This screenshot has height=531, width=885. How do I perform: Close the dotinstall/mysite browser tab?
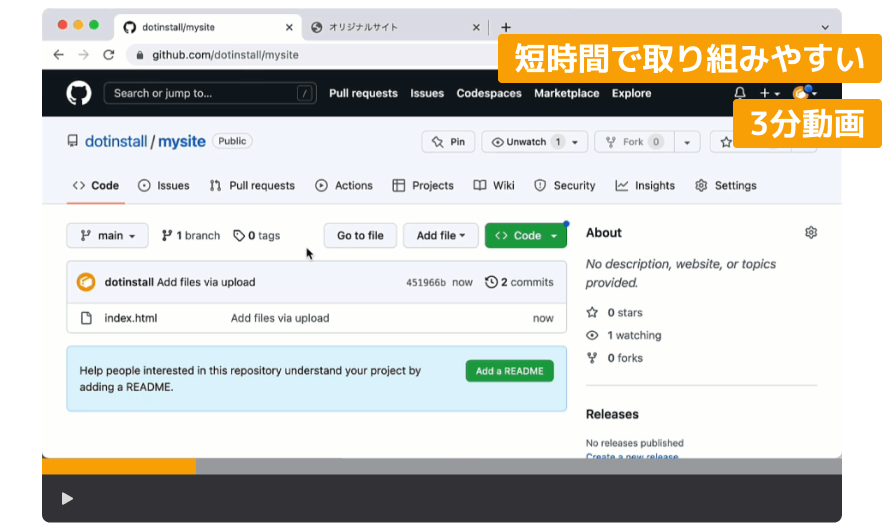coord(289,27)
